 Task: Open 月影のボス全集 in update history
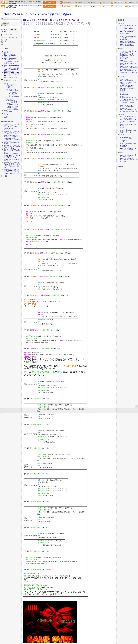(124, 57)
